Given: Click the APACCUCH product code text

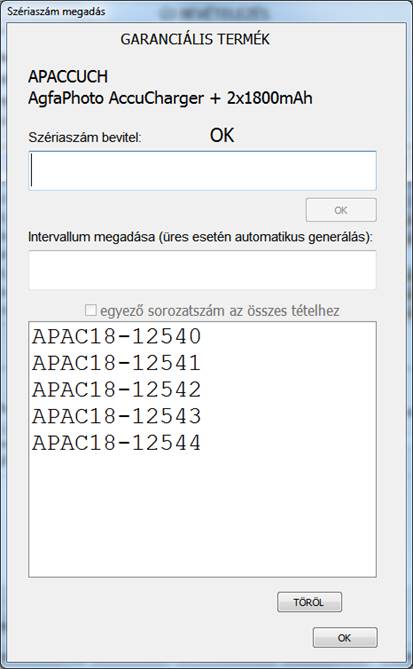Looking at the screenshot, I should tap(68, 77).
